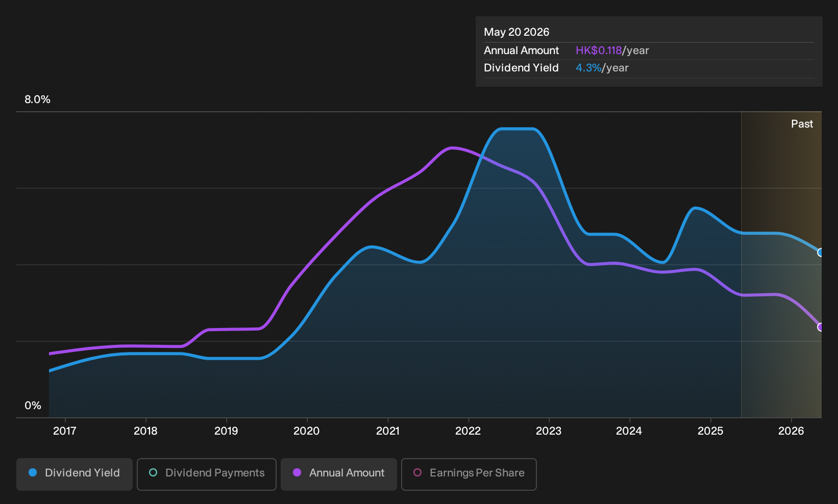Image resolution: width=838 pixels, height=504 pixels.
Task: Click the tooltip's 'Dividend Yield' label
Action: coord(521,68)
